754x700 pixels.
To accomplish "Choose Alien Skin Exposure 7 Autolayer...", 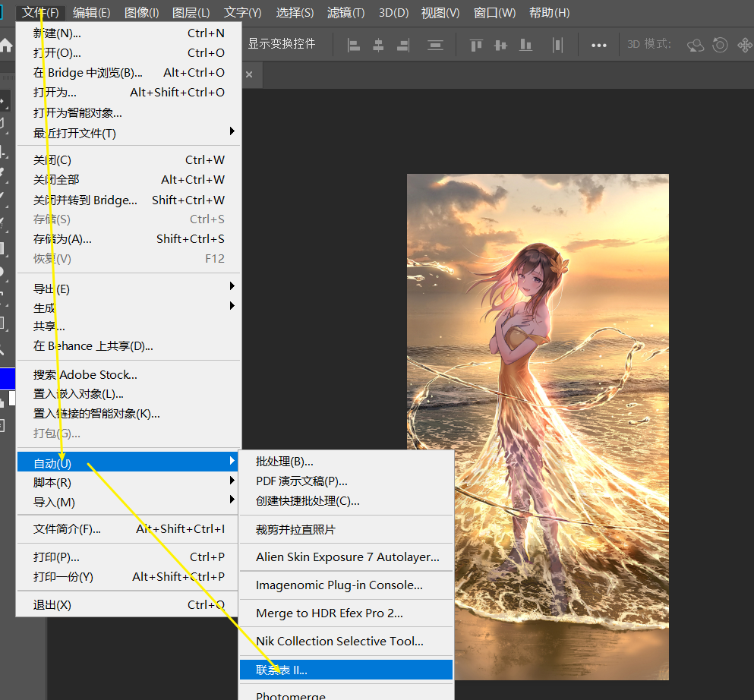I will pyautogui.click(x=346, y=557).
